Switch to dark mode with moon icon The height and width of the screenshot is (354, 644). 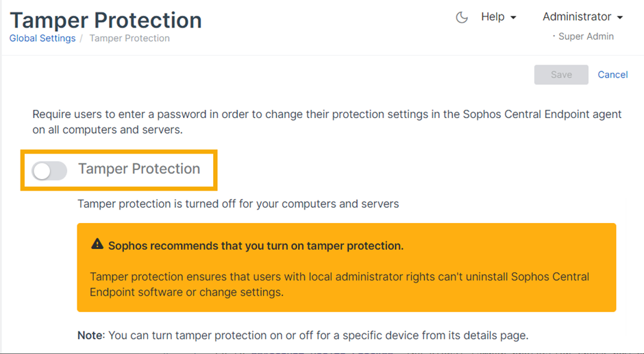pos(462,18)
